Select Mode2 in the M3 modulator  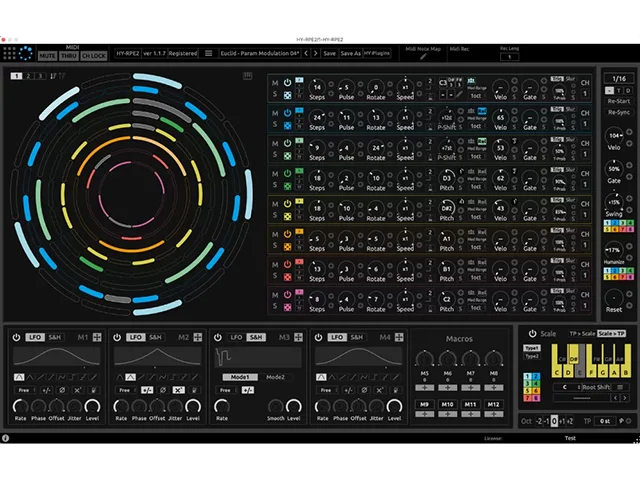(275, 376)
